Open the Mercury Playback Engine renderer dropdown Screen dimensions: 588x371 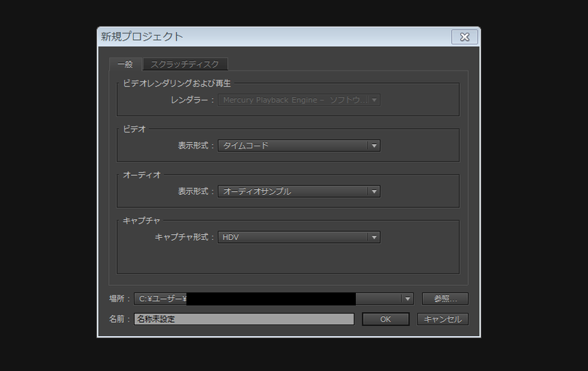click(x=299, y=100)
